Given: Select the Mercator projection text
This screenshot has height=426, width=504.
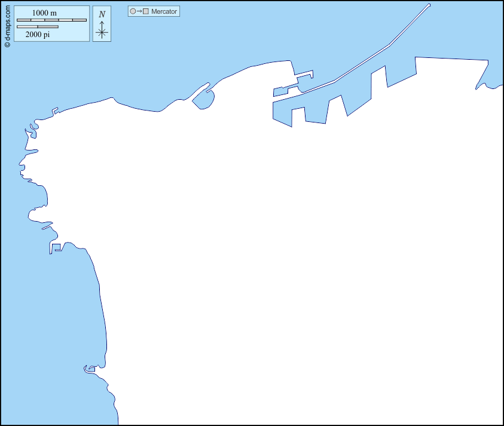Looking at the screenshot, I should point(164,11).
